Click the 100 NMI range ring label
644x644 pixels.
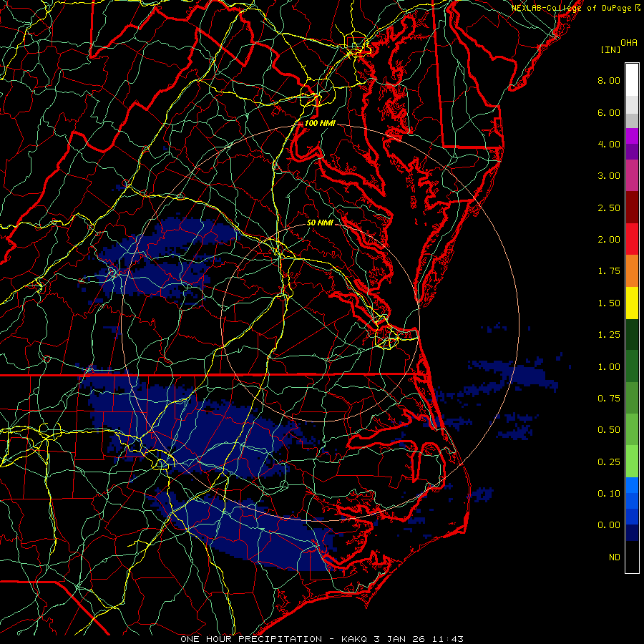320,123
